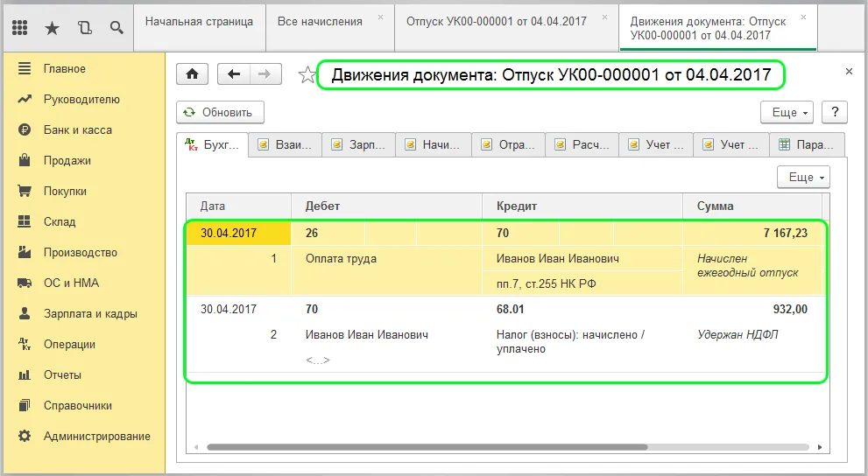Click the scrollbar left arrow
The width and height of the screenshot is (868, 476).
pyautogui.click(x=196, y=447)
